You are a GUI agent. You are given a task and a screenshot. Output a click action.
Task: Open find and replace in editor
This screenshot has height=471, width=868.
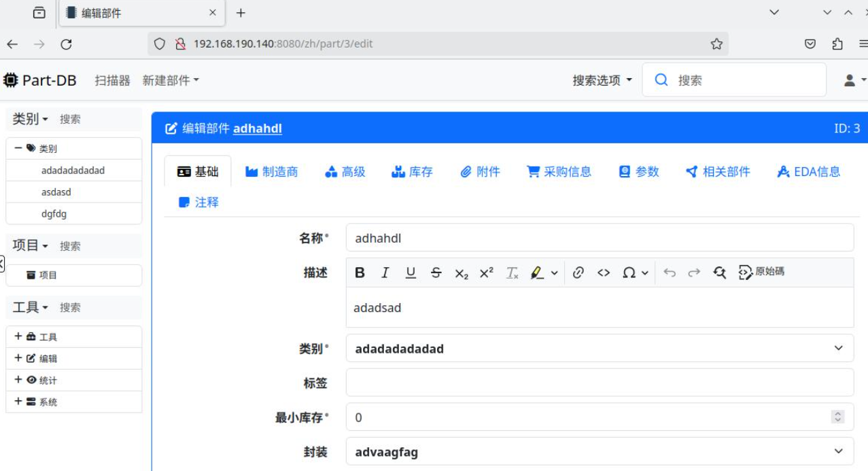click(x=720, y=273)
